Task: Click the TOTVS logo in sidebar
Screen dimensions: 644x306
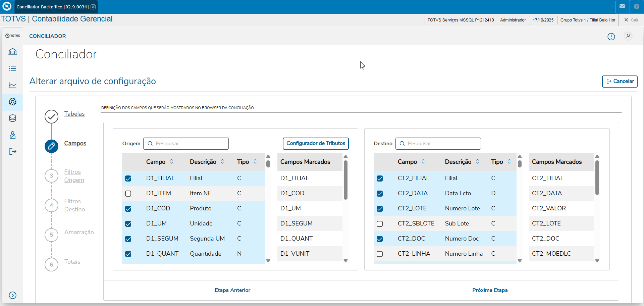Action: tap(12, 36)
